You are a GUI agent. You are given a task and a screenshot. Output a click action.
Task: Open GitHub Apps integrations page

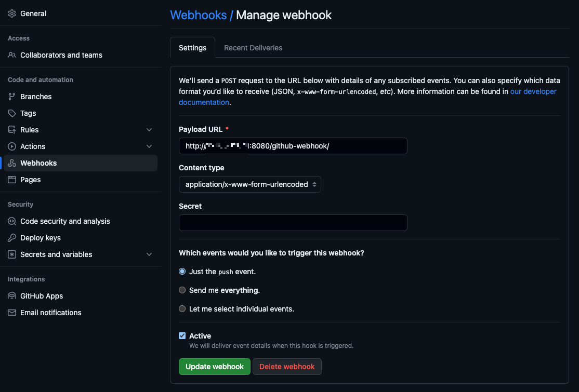click(81, 296)
